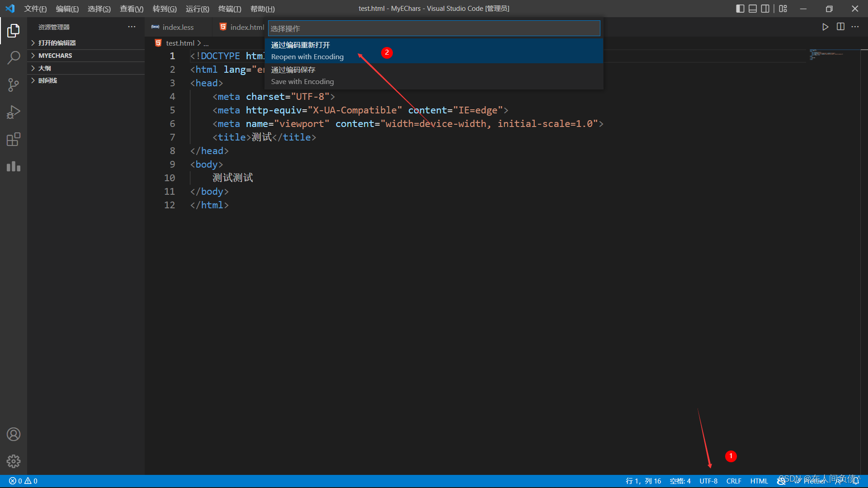
Task: Click the Run play button in the editor toolbar
Action: pos(825,27)
